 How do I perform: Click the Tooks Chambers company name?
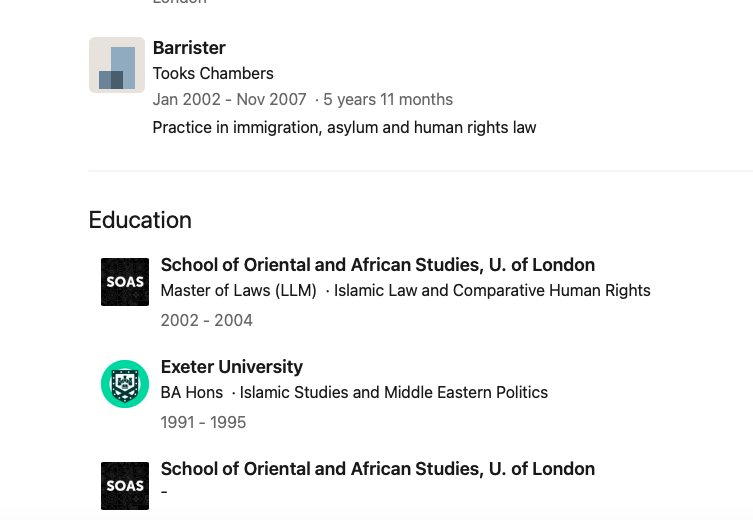click(213, 74)
